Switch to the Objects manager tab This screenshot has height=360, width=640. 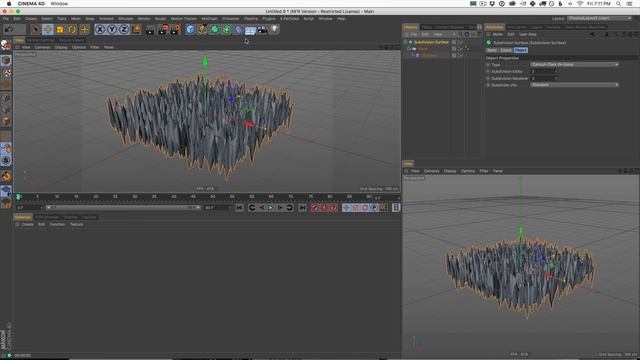pyautogui.click(x=411, y=27)
